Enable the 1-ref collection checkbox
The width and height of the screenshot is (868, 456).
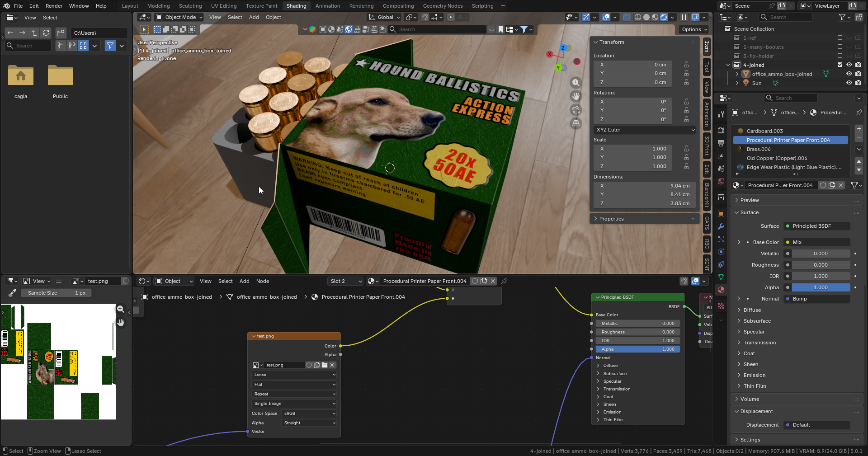click(x=840, y=38)
